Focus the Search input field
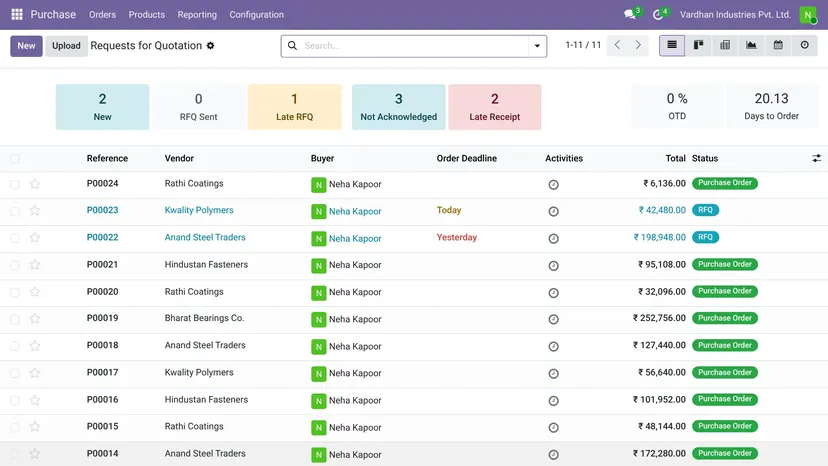828x466 pixels. pos(415,46)
